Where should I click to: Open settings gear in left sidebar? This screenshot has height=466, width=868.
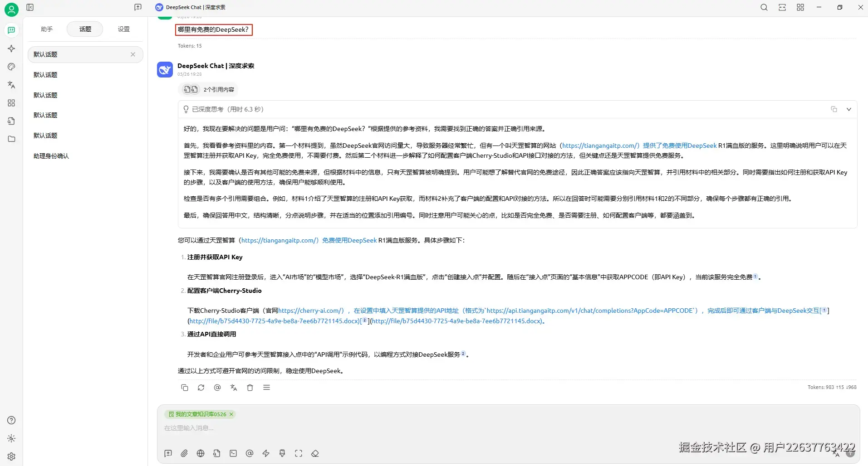point(11,456)
